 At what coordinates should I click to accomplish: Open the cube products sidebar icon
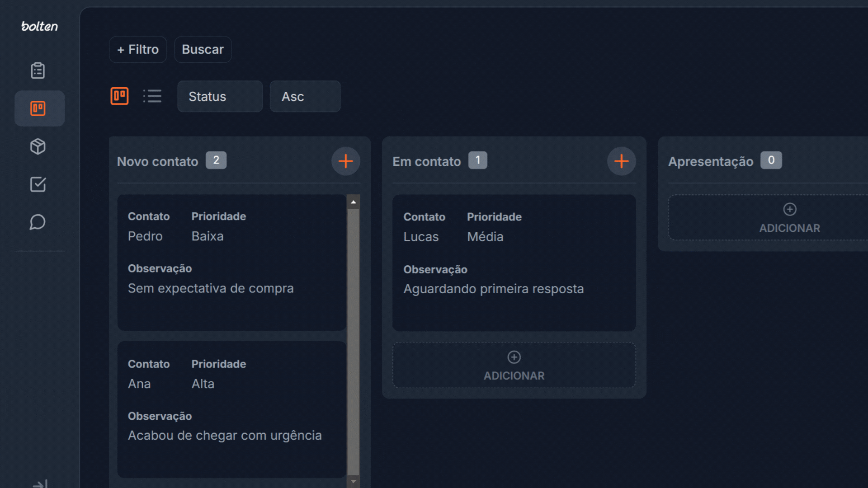[38, 146]
